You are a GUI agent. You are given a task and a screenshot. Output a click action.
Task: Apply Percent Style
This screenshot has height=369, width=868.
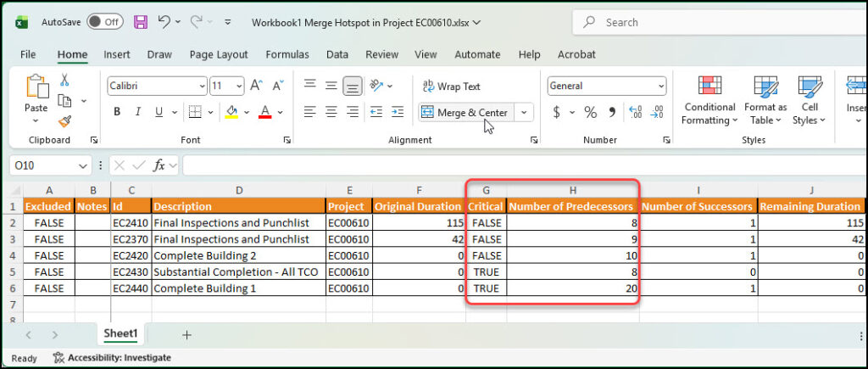click(591, 113)
